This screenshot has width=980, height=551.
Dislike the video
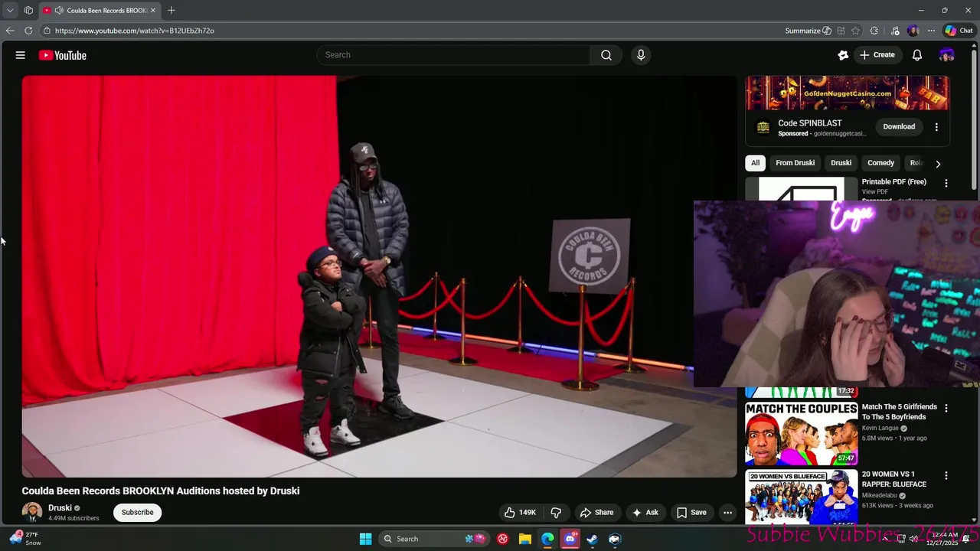pos(557,513)
